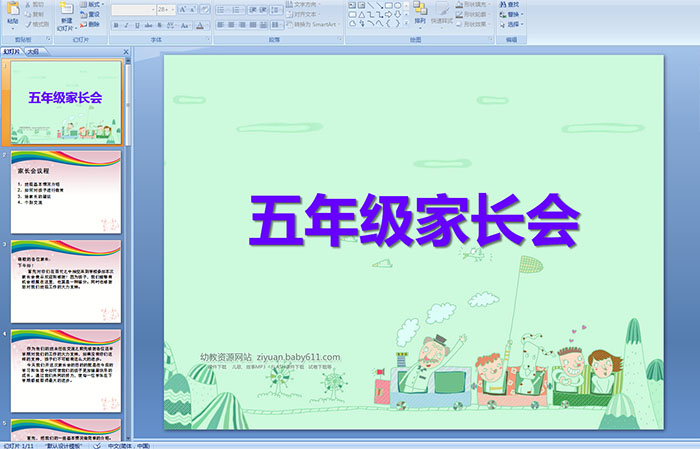Select the down arrow shape
The image size is (700, 449).
(x=397, y=14)
